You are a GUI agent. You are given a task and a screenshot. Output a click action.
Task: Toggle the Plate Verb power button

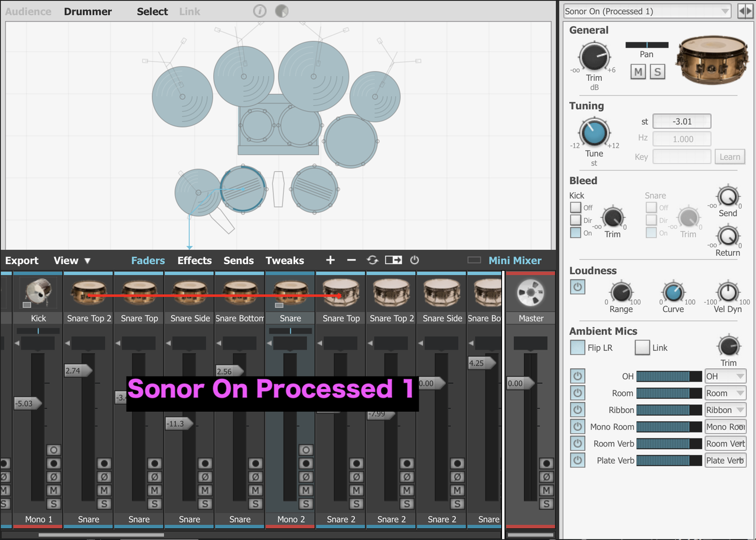578,460
